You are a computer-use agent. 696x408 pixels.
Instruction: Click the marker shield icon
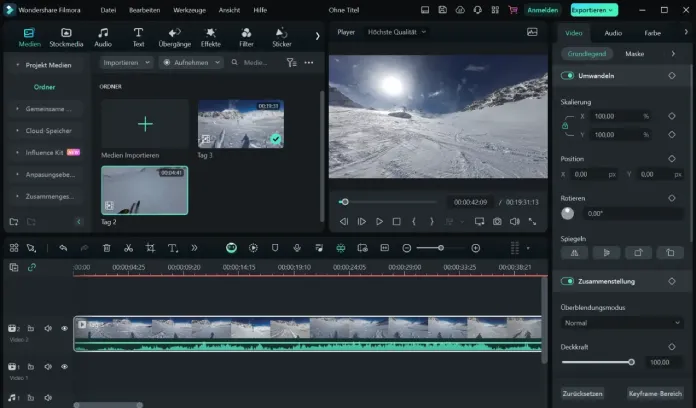[x=275, y=248]
